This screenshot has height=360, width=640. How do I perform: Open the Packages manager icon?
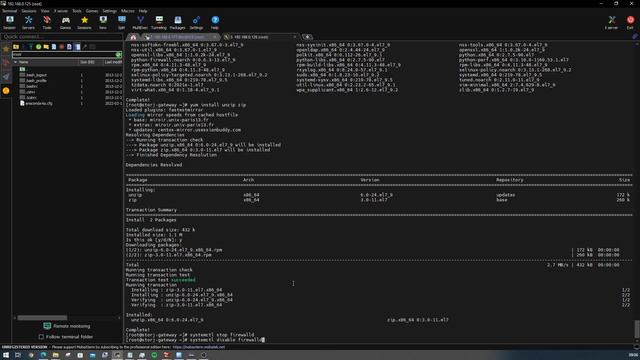pos(178,22)
